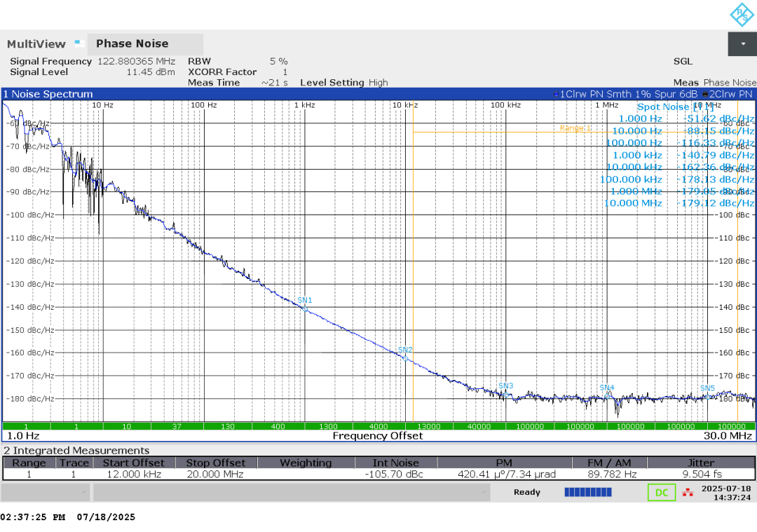This screenshot has width=757, height=532.
Task: Click the SN1 spot noise marker
Action: (305, 308)
